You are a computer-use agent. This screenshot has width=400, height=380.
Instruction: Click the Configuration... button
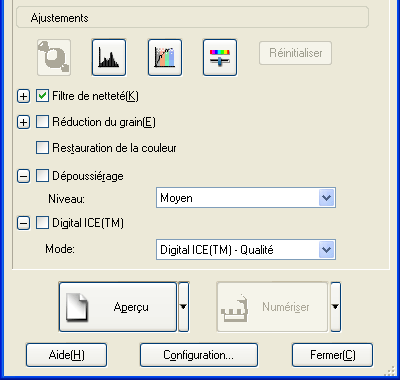[199, 355]
